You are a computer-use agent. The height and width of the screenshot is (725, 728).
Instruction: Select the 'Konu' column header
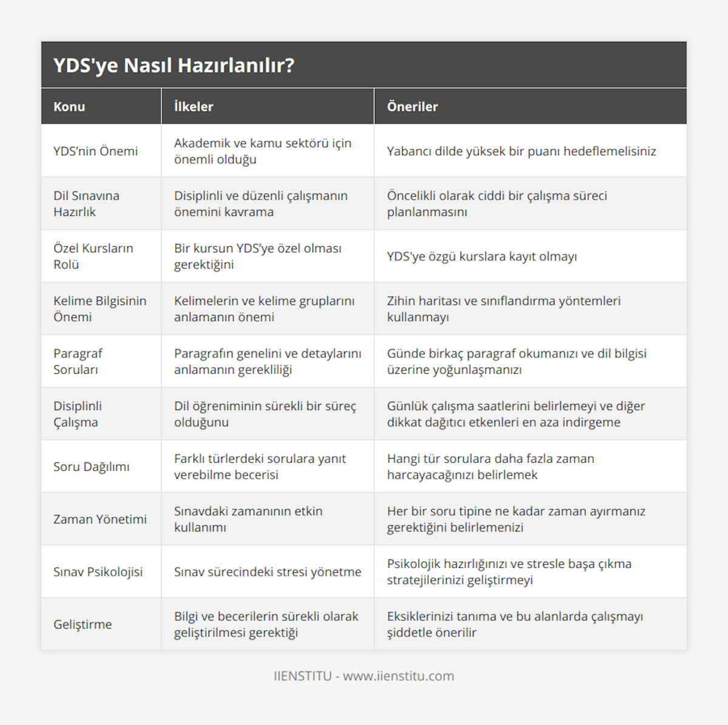click(x=69, y=107)
